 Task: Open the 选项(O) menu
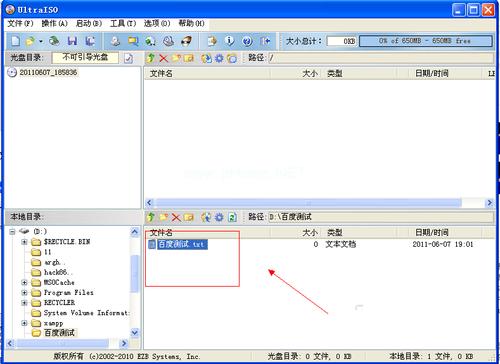coord(157,23)
